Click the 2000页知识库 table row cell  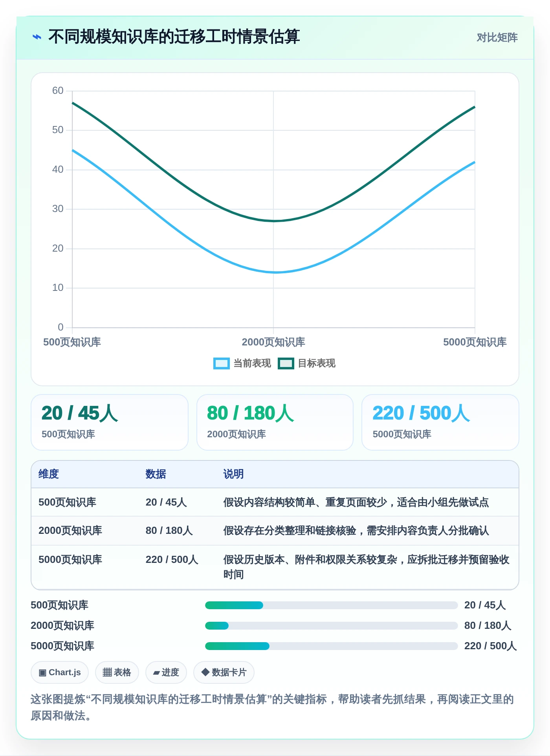tap(70, 531)
